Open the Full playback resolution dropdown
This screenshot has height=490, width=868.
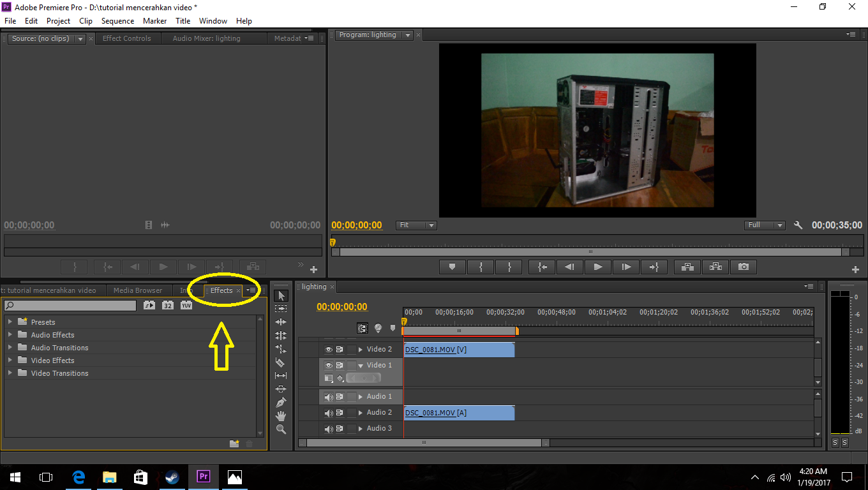pyautogui.click(x=765, y=225)
